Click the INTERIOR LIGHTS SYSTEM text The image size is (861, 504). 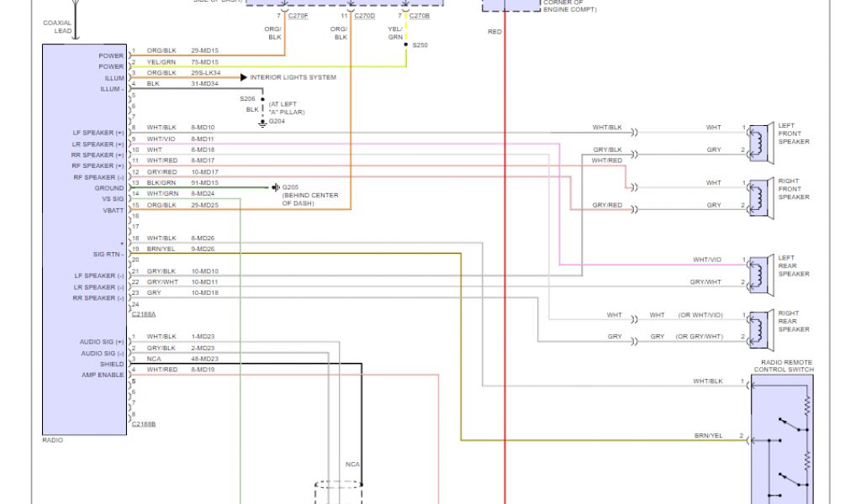[293, 77]
